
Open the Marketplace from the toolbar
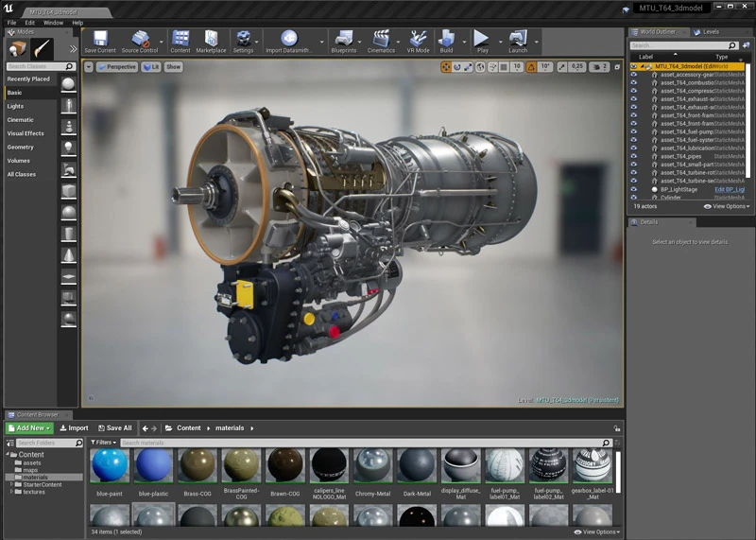click(211, 40)
